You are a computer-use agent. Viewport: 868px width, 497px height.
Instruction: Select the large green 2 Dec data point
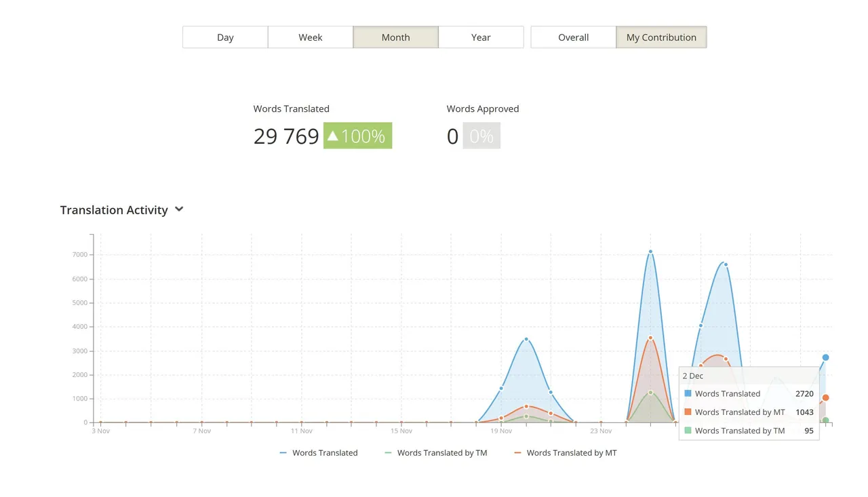(x=825, y=420)
